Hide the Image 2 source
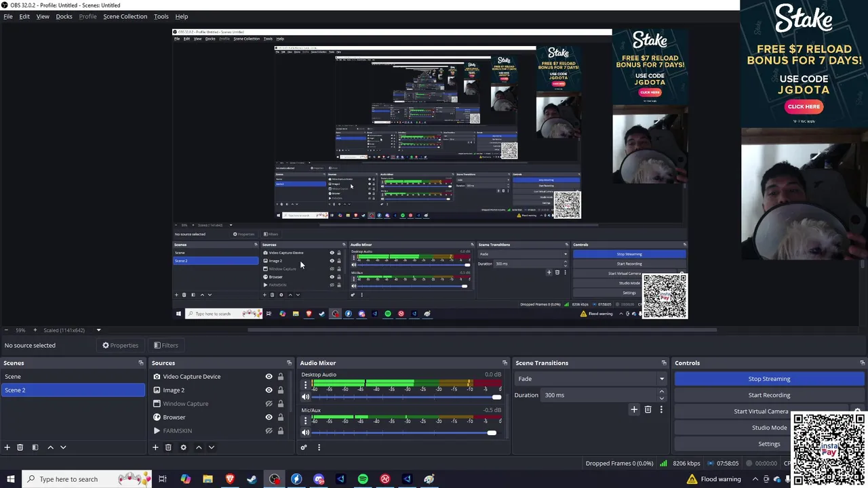This screenshot has width=868, height=488. pos(269,390)
